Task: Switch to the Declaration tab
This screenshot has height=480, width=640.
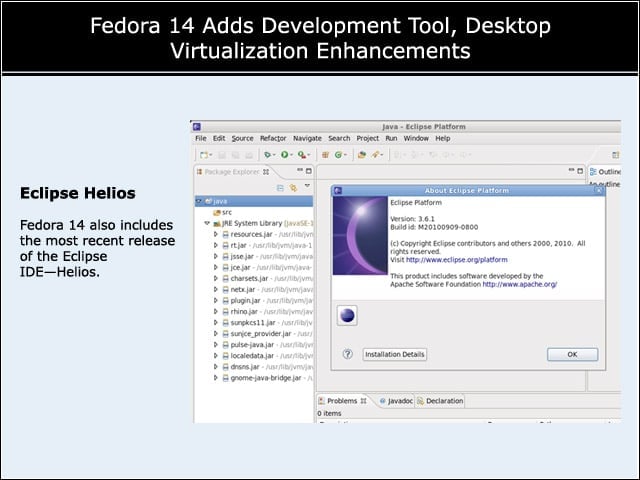Action: tap(440, 401)
